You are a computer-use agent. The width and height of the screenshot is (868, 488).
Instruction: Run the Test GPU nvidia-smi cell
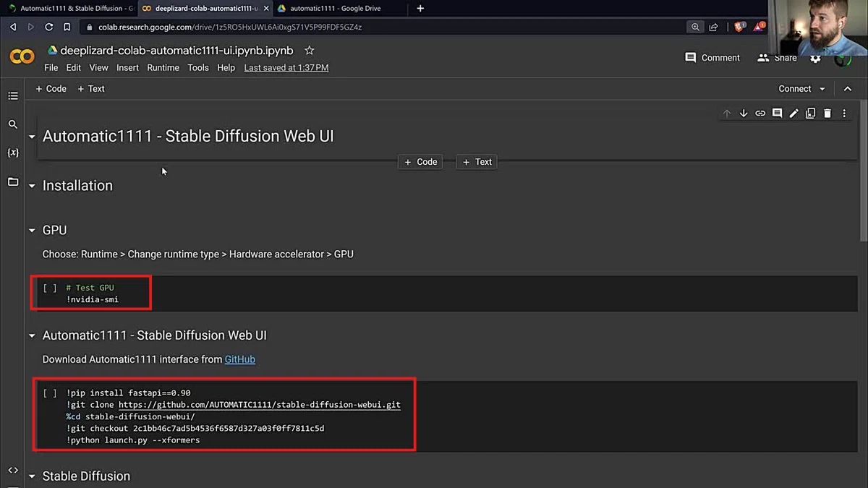pyautogui.click(x=49, y=288)
